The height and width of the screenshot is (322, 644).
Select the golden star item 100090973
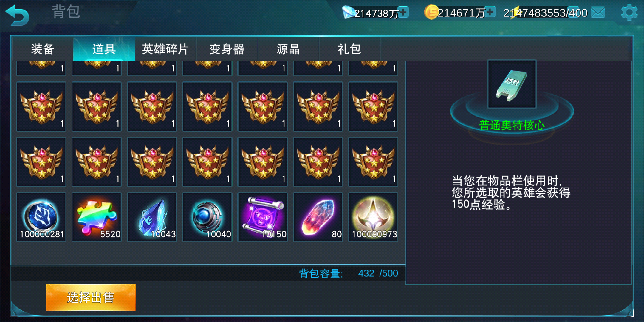click(373, 217)
